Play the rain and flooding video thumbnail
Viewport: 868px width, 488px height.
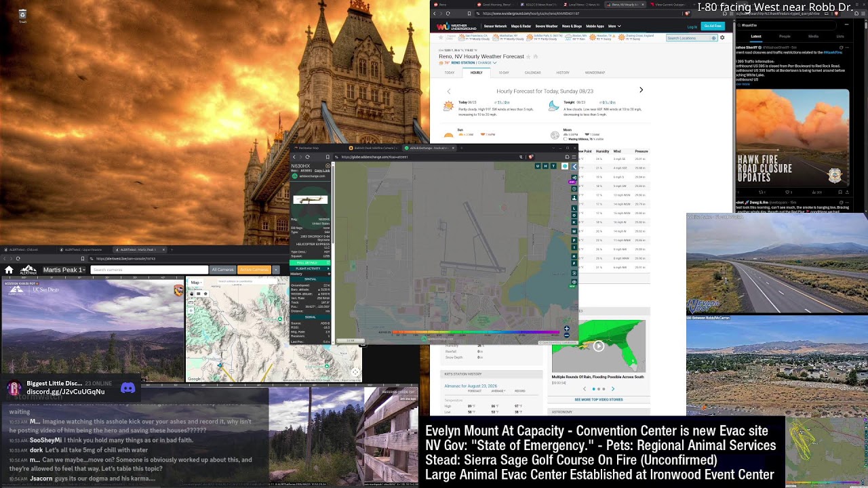(x=599, y=346)
